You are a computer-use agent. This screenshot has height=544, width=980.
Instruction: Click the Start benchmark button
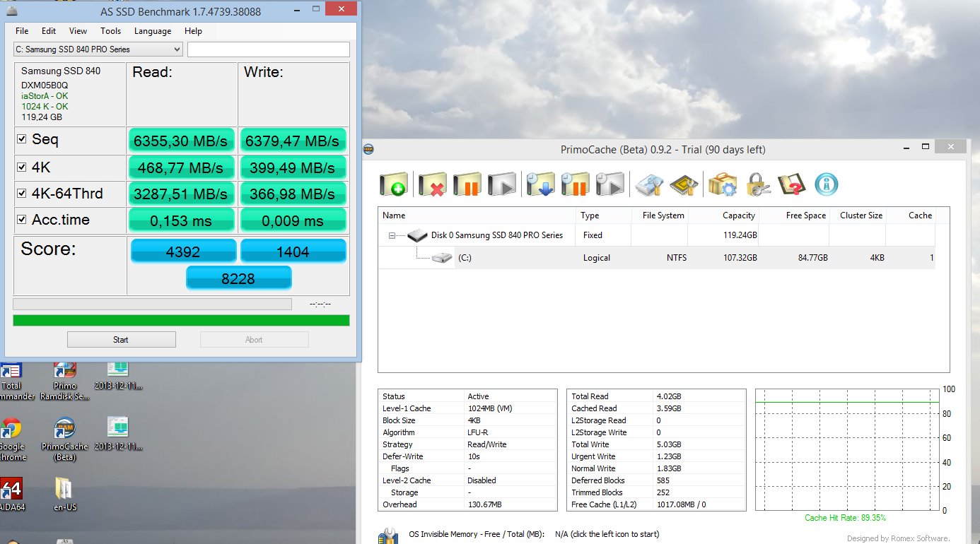121,340
